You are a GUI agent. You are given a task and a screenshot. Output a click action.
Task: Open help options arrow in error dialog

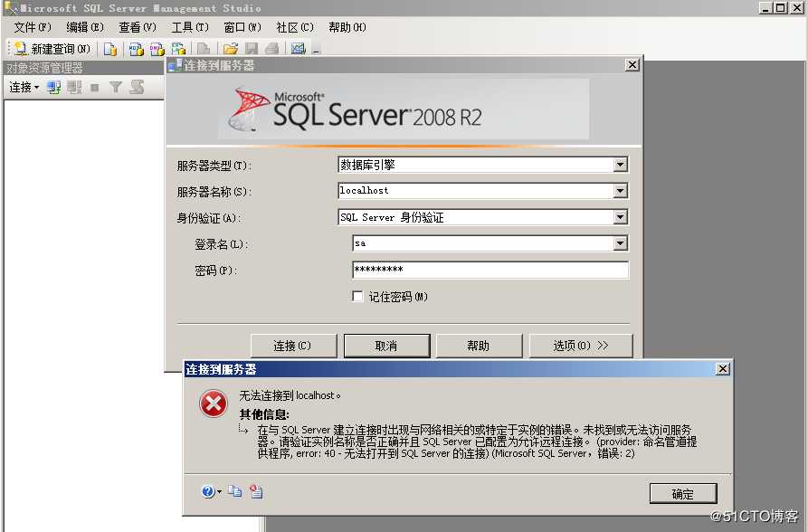tap(220, 492)
